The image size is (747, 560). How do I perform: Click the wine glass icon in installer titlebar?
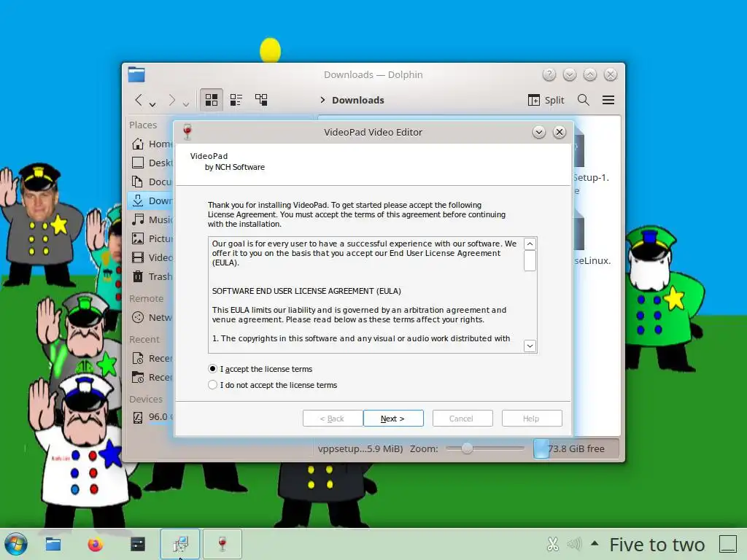[187, 132]
